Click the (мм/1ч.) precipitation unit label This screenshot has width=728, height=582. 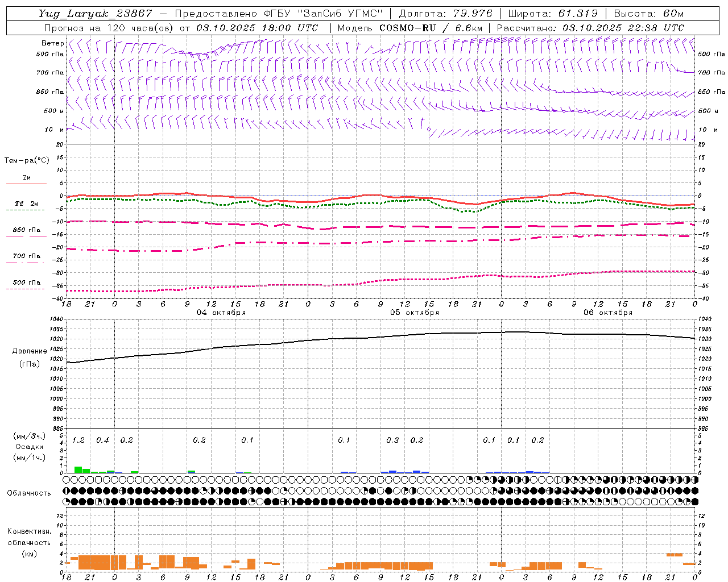tap(30, 458)
